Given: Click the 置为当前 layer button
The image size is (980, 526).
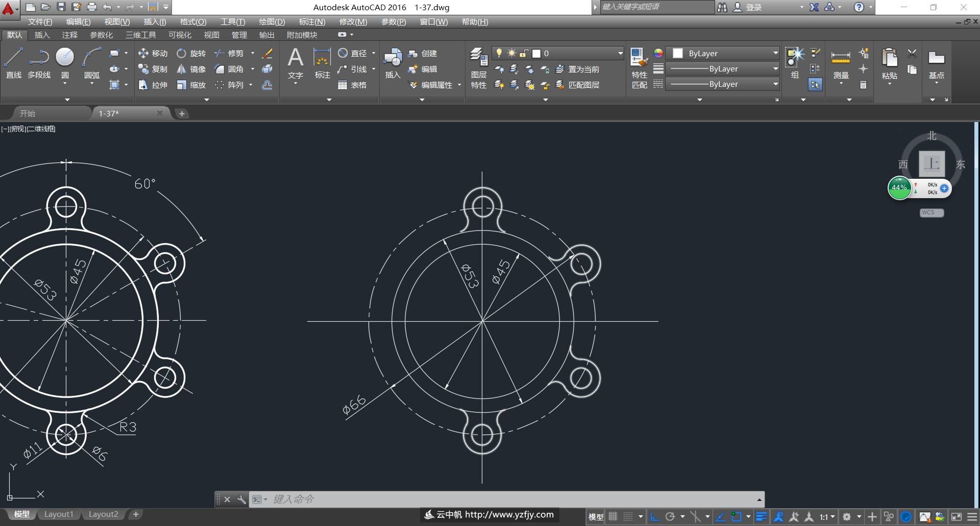Looking at the screenshot, I should [x=577, y=69].
